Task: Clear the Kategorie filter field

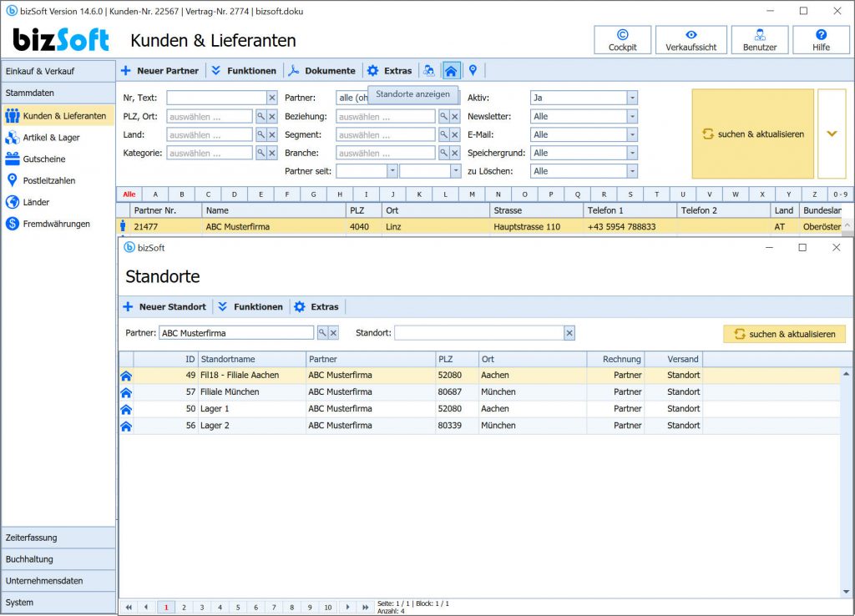Action: click(272, 154)
